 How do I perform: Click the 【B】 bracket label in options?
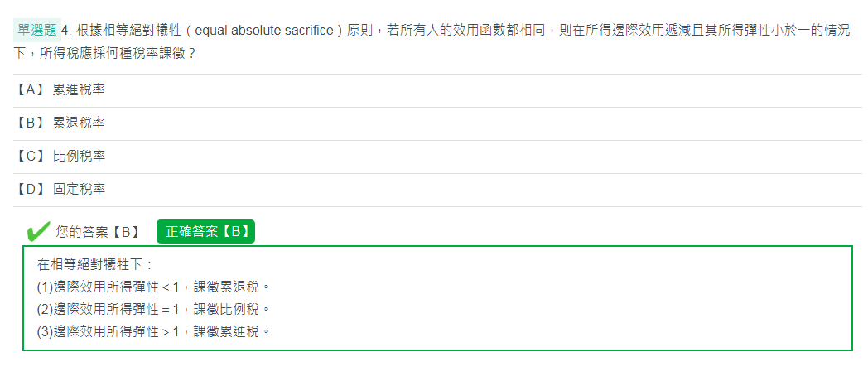coord(30,123)
